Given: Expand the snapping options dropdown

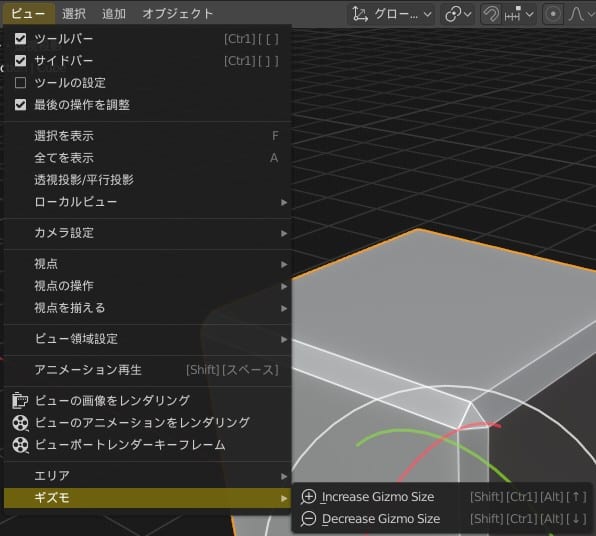Looking at the screenshot, I should [518, 14].
